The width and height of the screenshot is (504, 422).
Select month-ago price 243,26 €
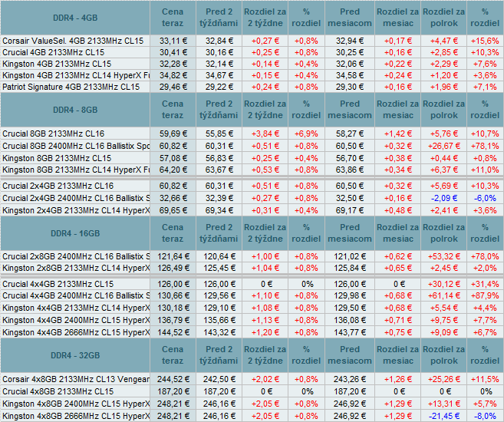(x=350, y=379)
